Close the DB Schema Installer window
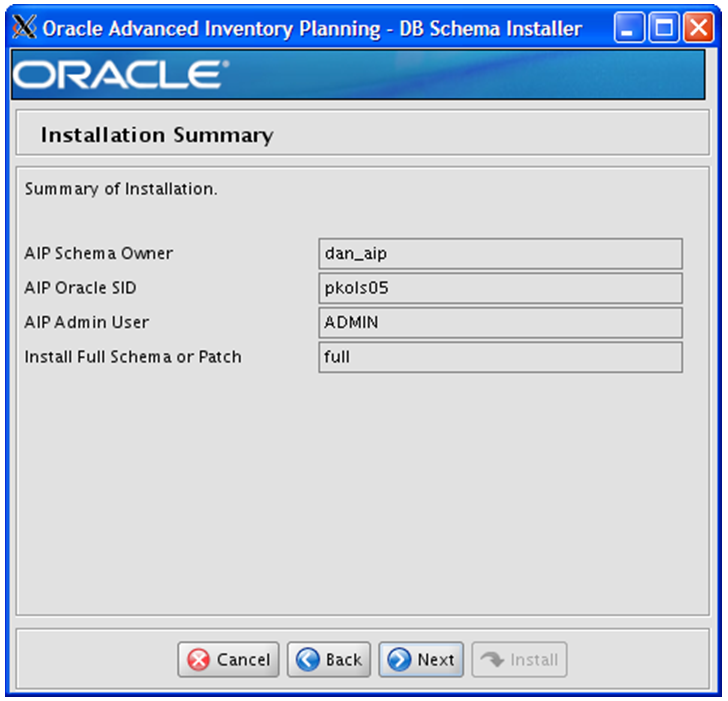This screenshot has height=701, width=728. click(699, 28)
